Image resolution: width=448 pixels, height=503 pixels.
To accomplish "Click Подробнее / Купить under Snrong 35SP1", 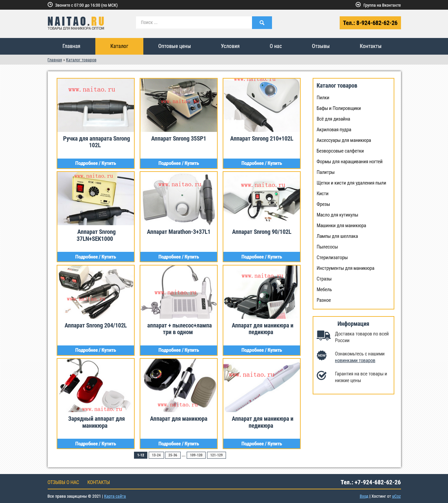I will click(179, 163).
